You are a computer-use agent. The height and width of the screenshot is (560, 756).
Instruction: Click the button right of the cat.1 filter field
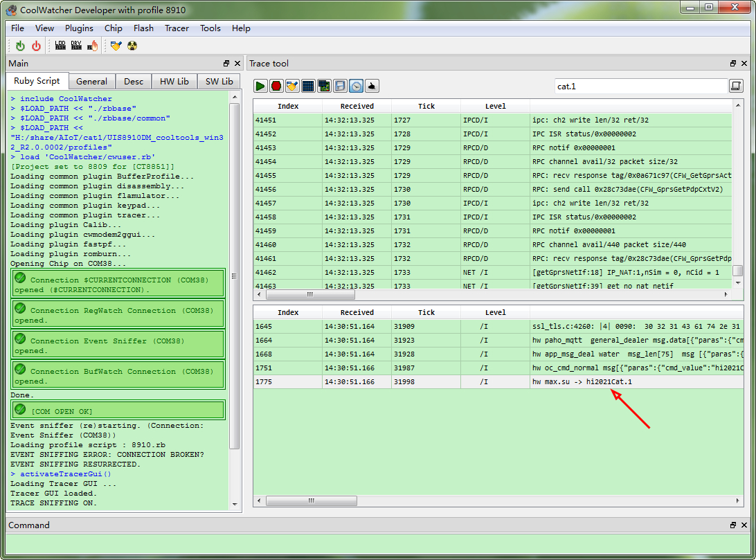(x=736, y=86)
